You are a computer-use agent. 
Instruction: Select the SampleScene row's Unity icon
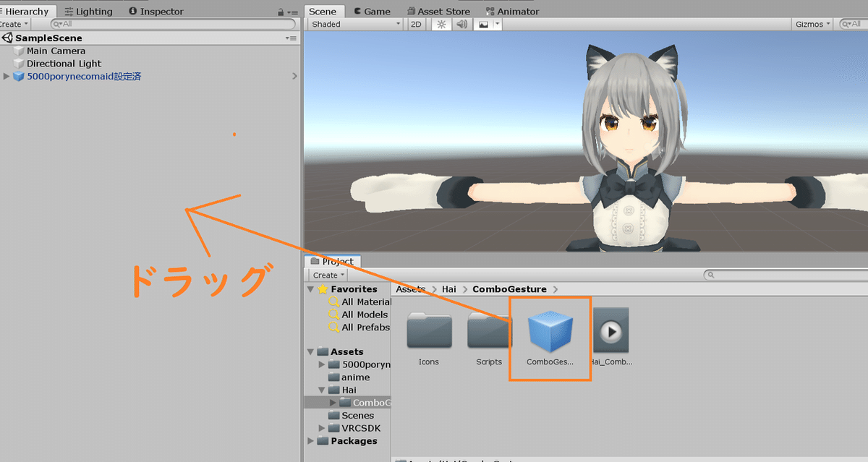coord(7,38)
